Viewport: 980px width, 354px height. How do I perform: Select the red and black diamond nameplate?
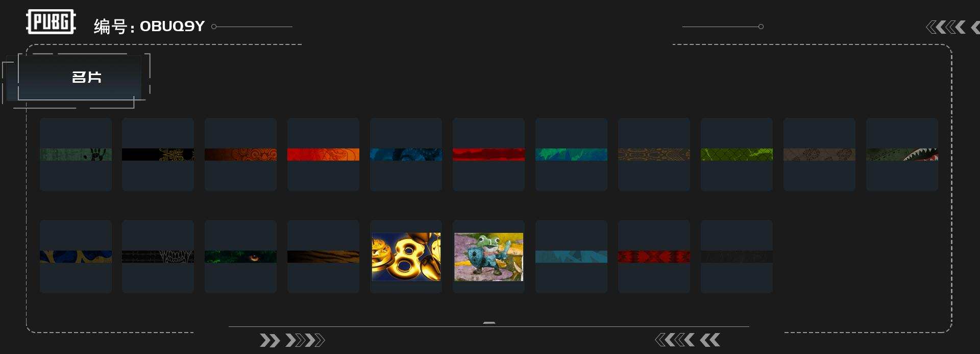tap(654, 256)
